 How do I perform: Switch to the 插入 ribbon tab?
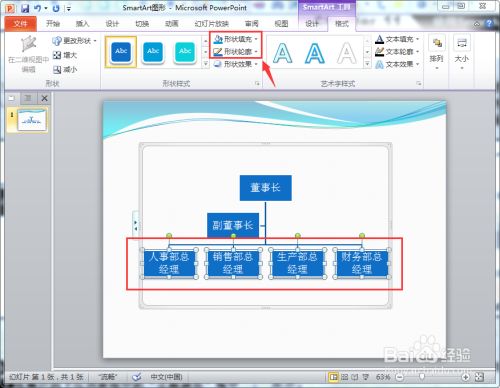tap(83, 23)
